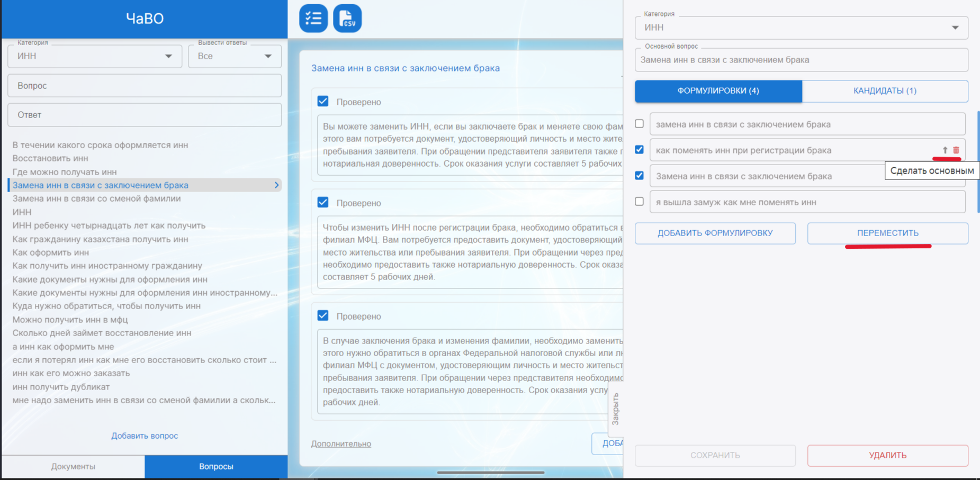The width and height of the screenshot is (980, 480).
Task: Click the horizontal scrollbar under answers
Action: pyautogui.click(x=490, y=473)
